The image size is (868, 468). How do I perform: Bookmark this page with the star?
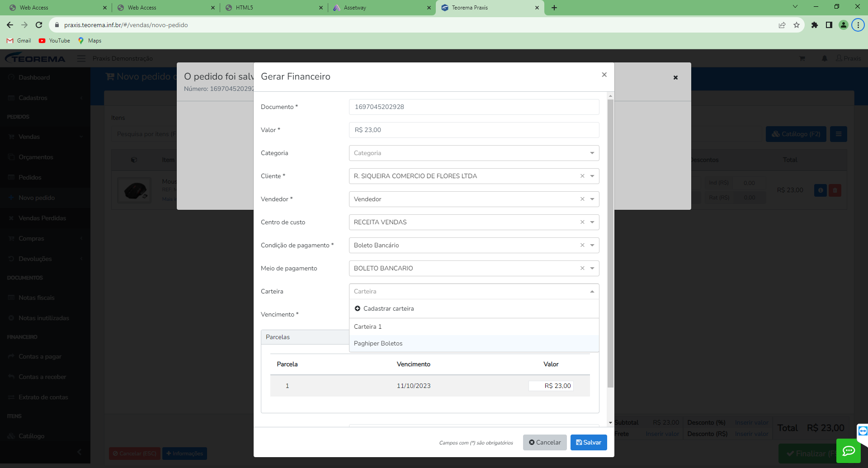[x=797, y=25]
